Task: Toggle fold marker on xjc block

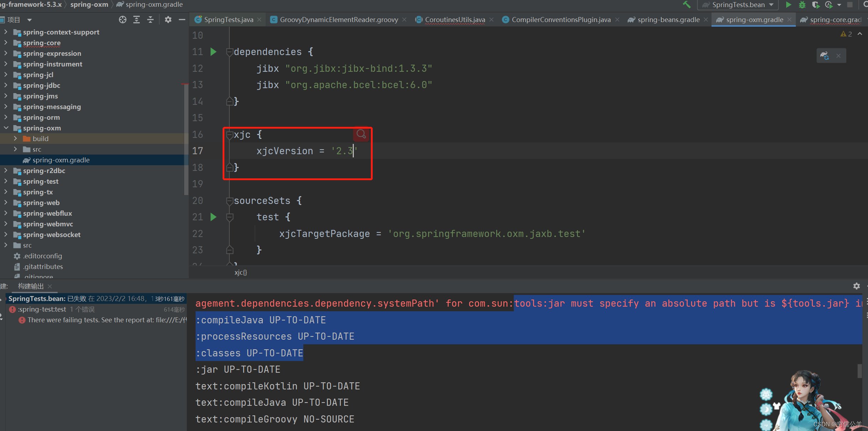Action: pyautogui.click(x=230, y=135)
